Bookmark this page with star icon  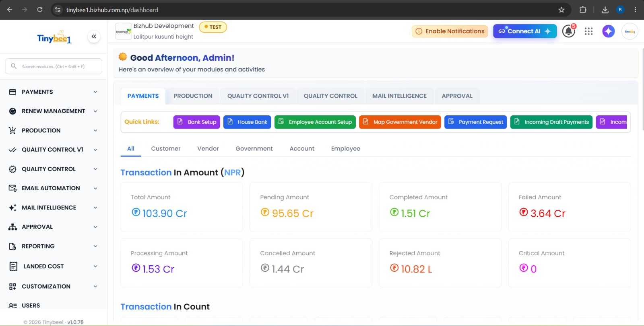561,10
